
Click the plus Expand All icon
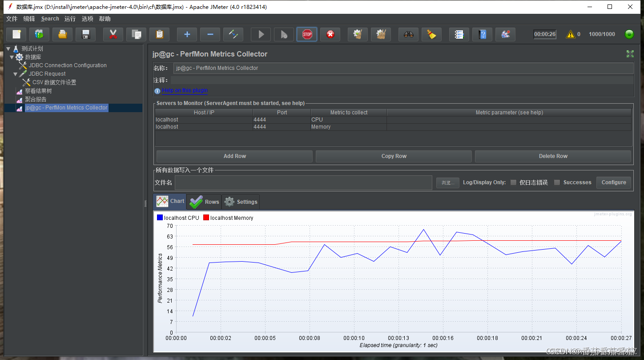coord(187,34)
